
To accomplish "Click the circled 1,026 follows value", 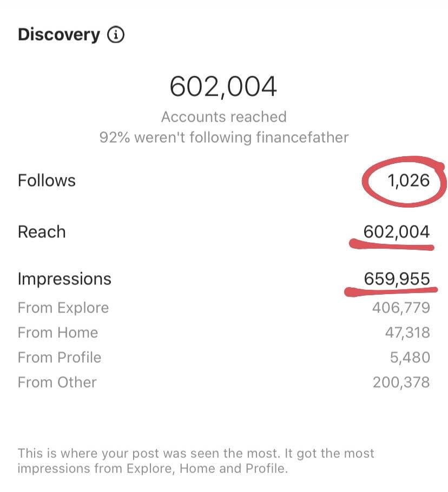I will pos(409,180).
